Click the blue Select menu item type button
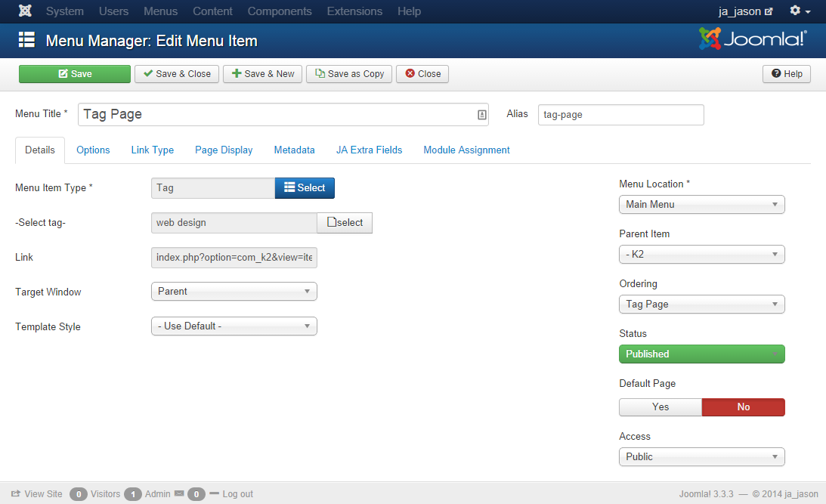 tap(304, 188)
